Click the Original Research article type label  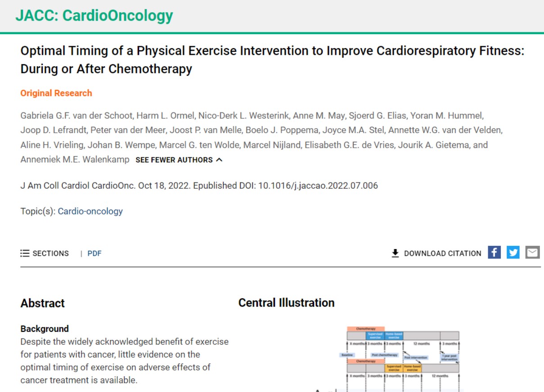(x=56, y=93)
